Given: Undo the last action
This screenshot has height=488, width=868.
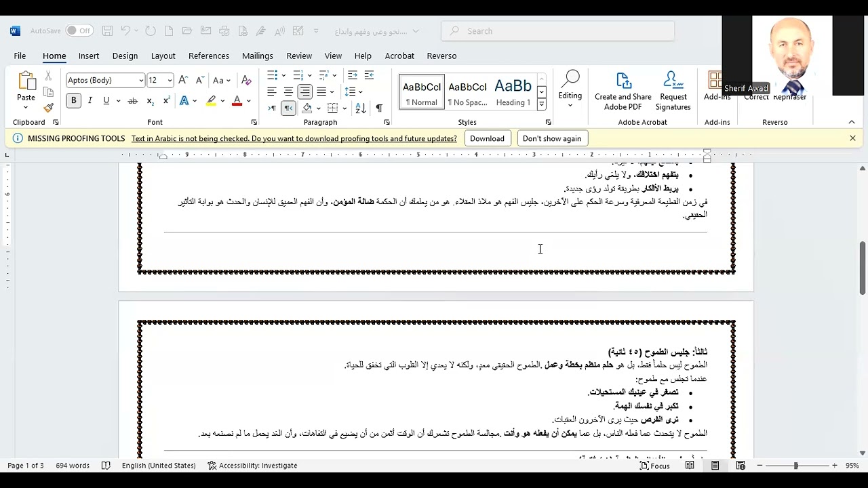Looking at the screenshot, I should (x=125, y=30).
